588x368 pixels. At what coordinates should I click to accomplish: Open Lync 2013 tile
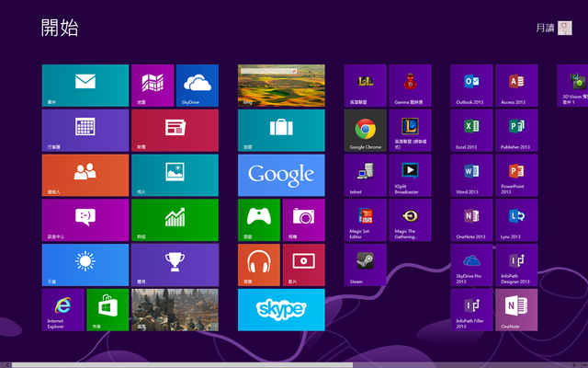pyautogui.click(x=516, y=220)
